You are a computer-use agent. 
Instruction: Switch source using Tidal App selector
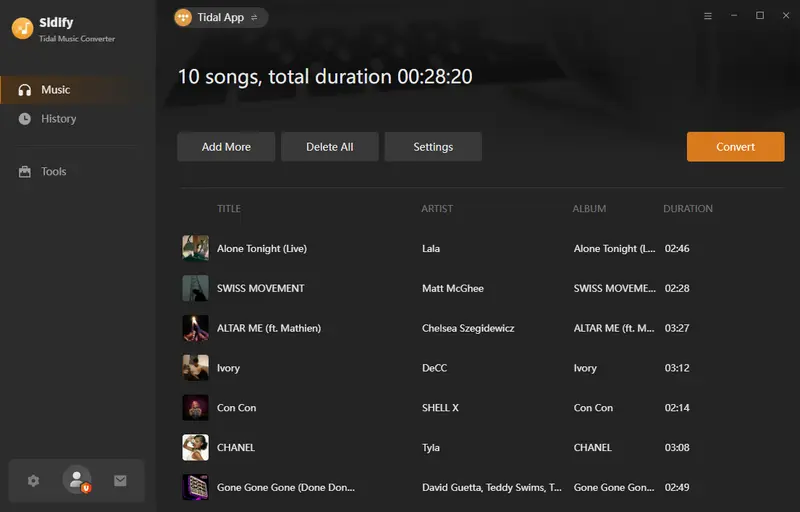click(x=220, y=17)
